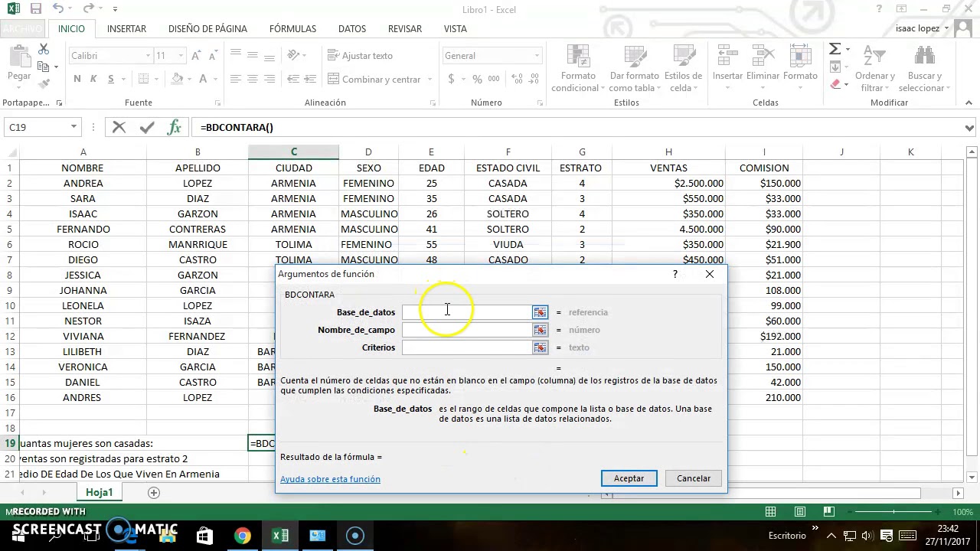980x551 pixels.
Task: Open the INSERTAR ribbon tab
Action: [x=126, y=28]
